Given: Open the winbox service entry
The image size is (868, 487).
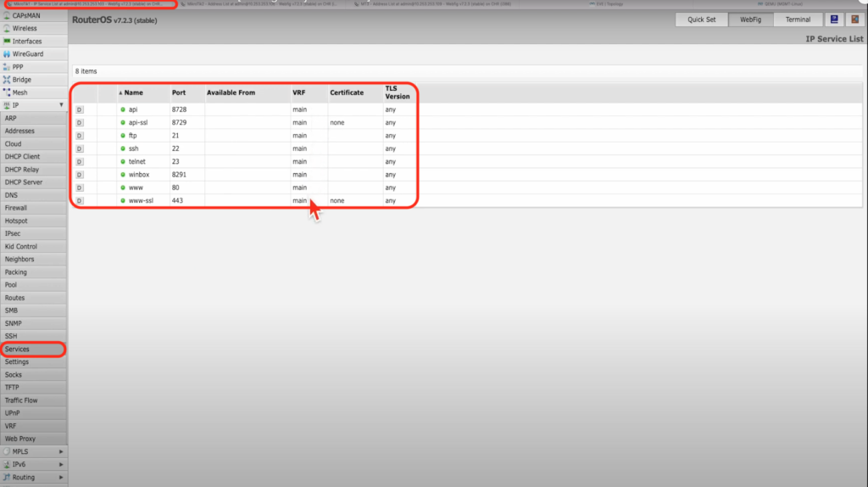Looking at the screenshot, I should click(138, 175).
